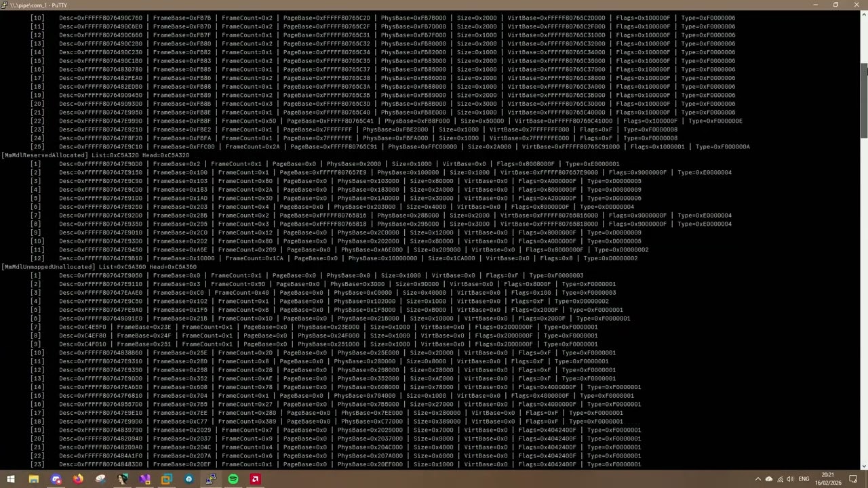This screenshot has width=868, height=488.
Task: Click PhysBase=0xFFC00000 value
Action: 422,146
